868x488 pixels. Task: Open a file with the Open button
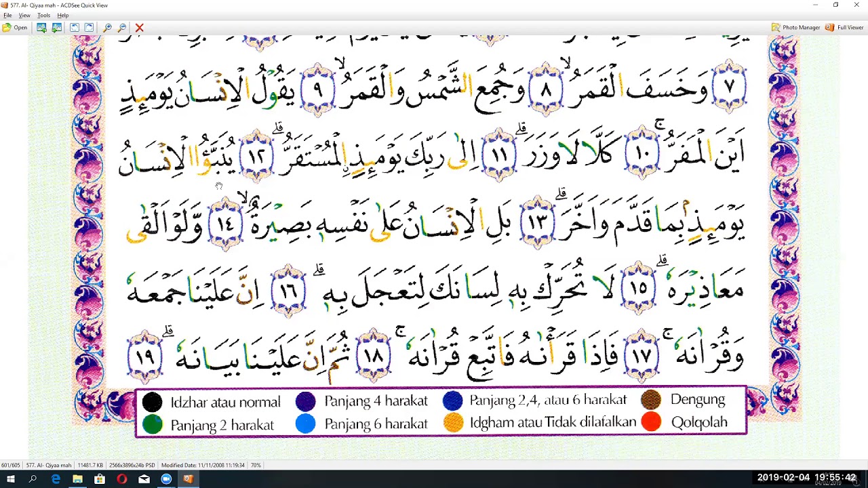click(15, 28)
